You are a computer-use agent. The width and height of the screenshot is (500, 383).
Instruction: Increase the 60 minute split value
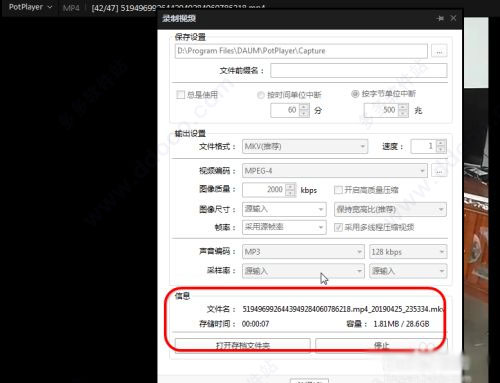(x=304, y=107)
